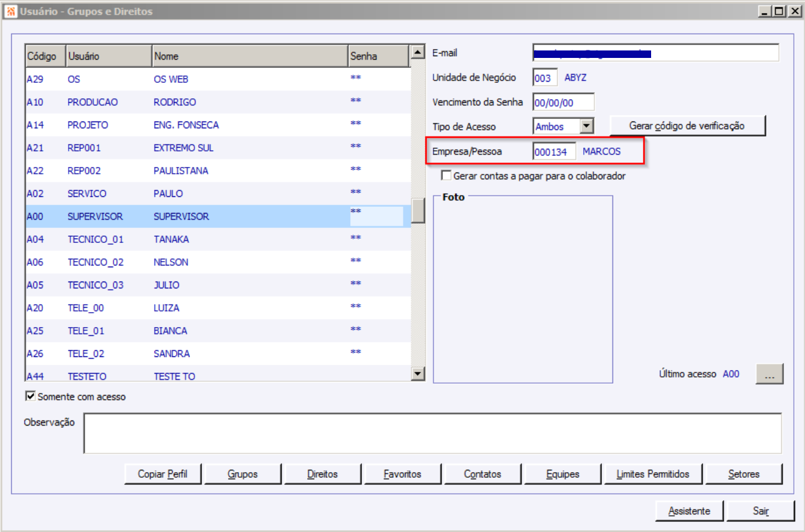Click the ABYZ business unit name
The image size is (805, 532).
pyautogui.click(x=575, y=78)
